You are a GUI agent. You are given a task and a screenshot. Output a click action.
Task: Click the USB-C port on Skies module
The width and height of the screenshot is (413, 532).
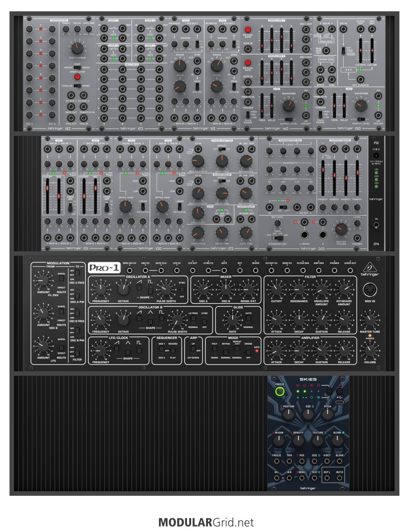[339, 402]
